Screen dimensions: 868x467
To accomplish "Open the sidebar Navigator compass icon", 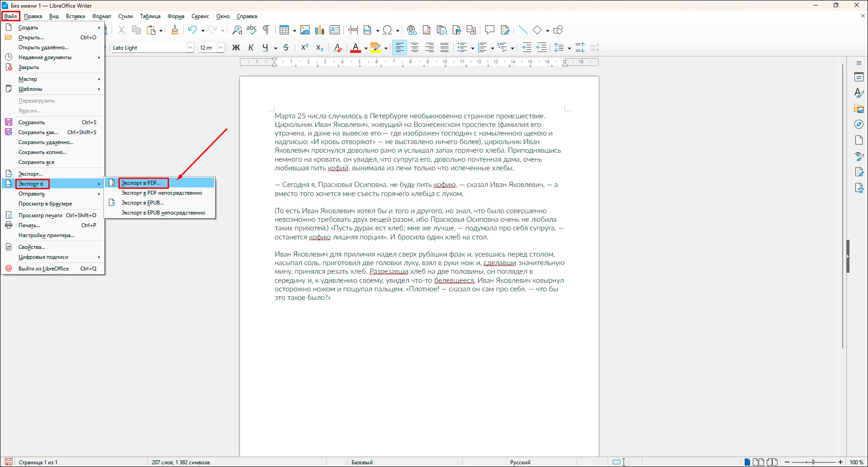I will [859, 124].
